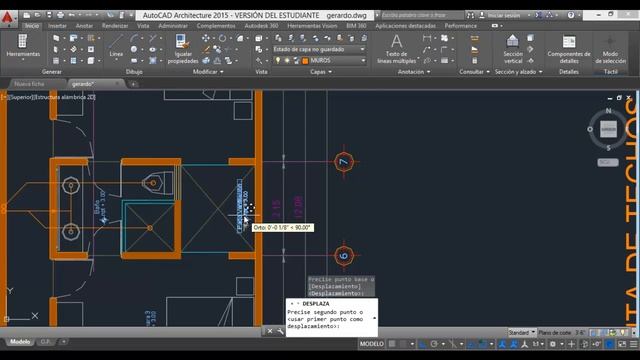Open the Complementos ribbon tab
This screenshot has height=360, width=640.
(x=216, y=26)
